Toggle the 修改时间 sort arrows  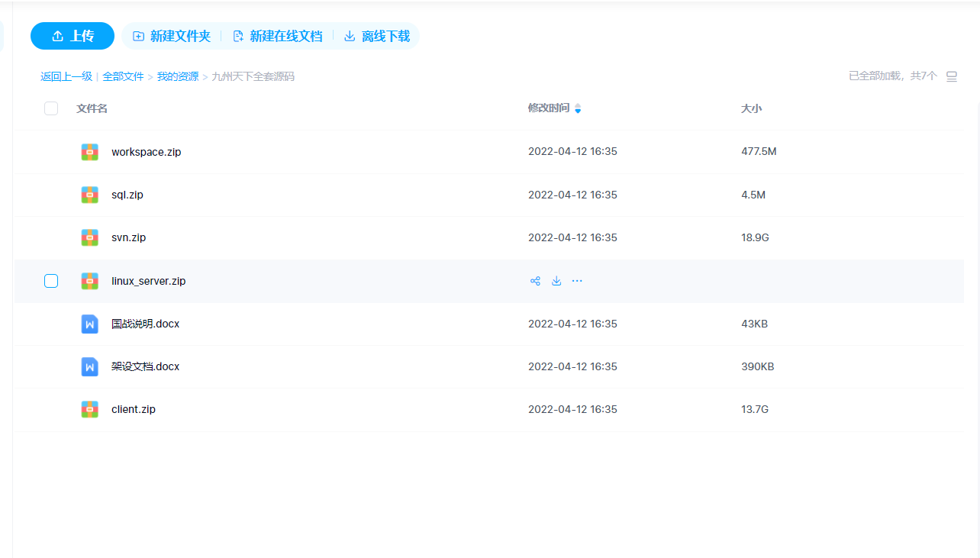[x=578, y=108]
